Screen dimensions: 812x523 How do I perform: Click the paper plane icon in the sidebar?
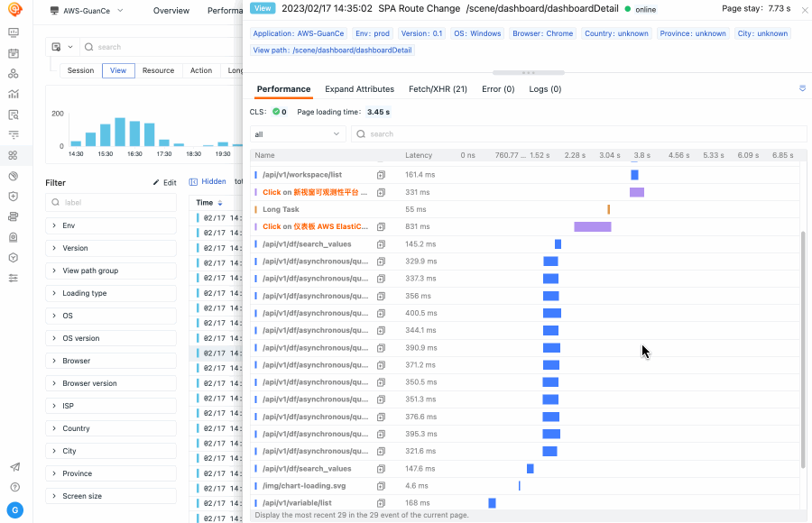[x=15, y=466]
